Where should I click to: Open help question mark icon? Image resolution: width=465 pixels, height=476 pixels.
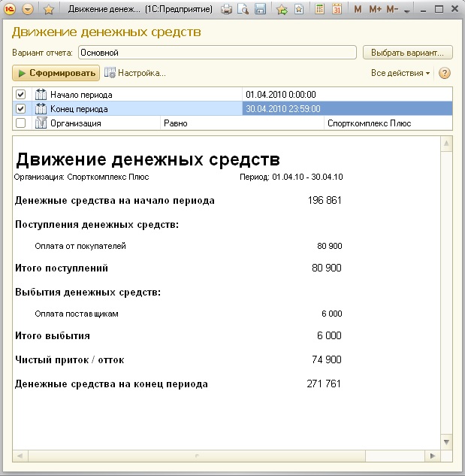(x=445, y=73)
